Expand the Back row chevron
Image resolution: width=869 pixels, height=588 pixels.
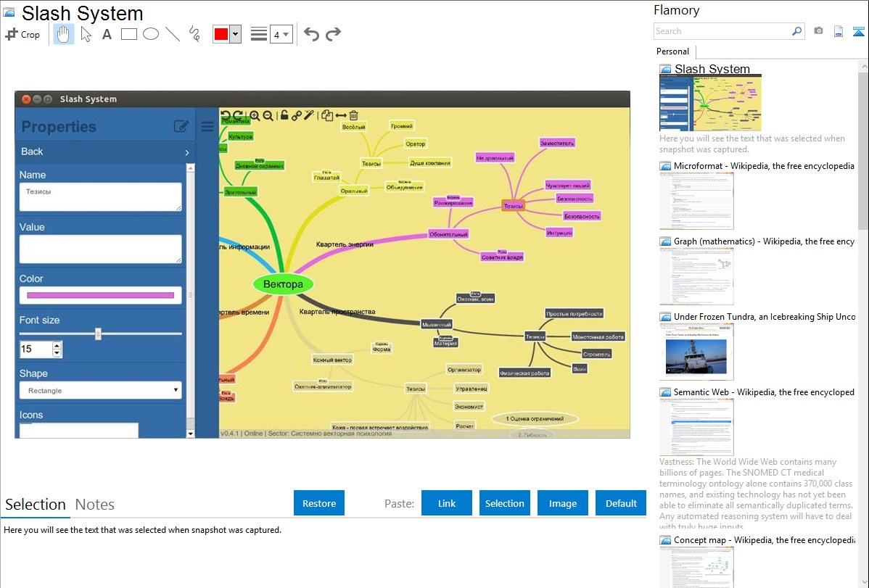(x=186, y=152)
